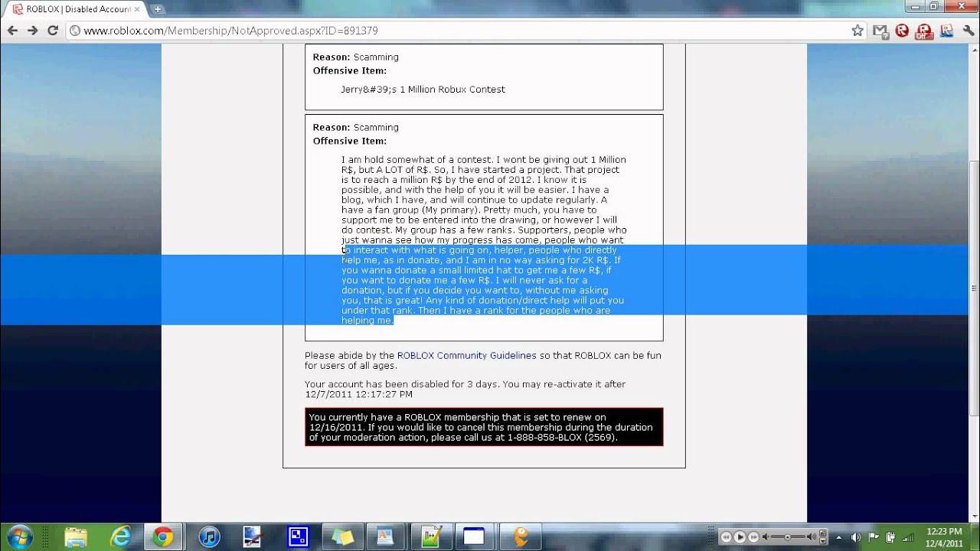Click the line 'helping me.' in the highlighted text
980x551 pixels.
367,321
